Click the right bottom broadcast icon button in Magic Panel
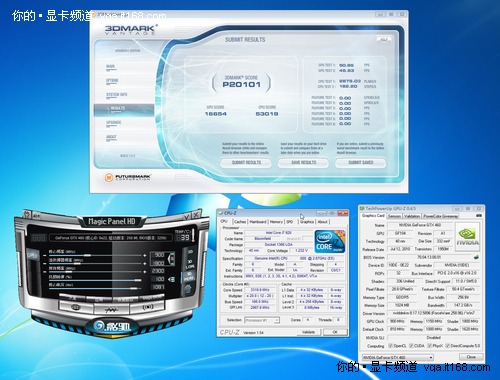500x380 pixels. coord(147,307)
